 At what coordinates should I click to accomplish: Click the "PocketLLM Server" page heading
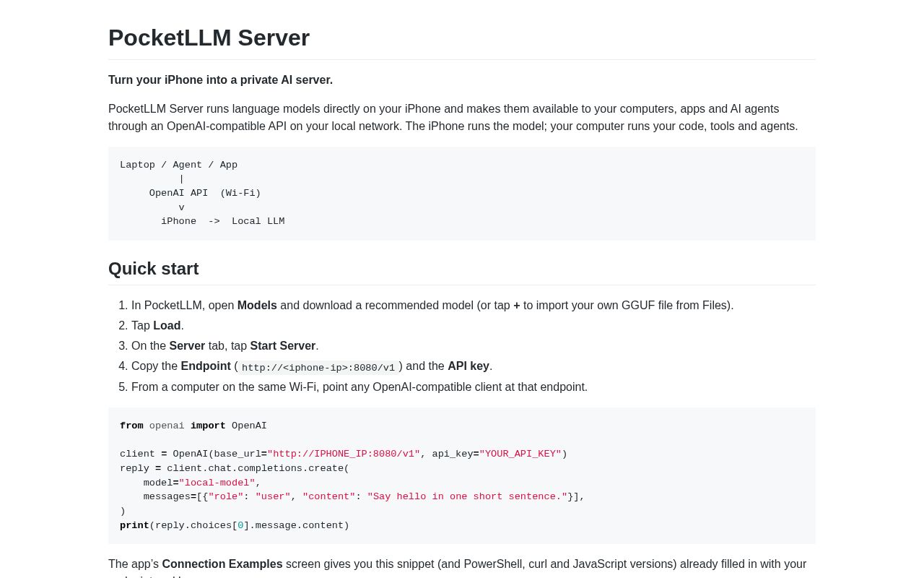click(209, 38)
